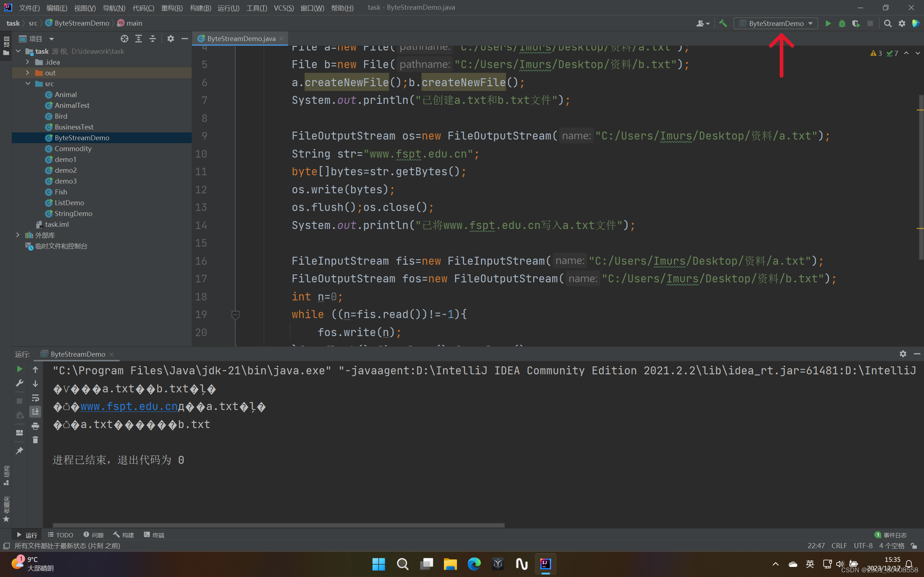Build project with the hammer icon
924x577 pixels.
[723, 24]
